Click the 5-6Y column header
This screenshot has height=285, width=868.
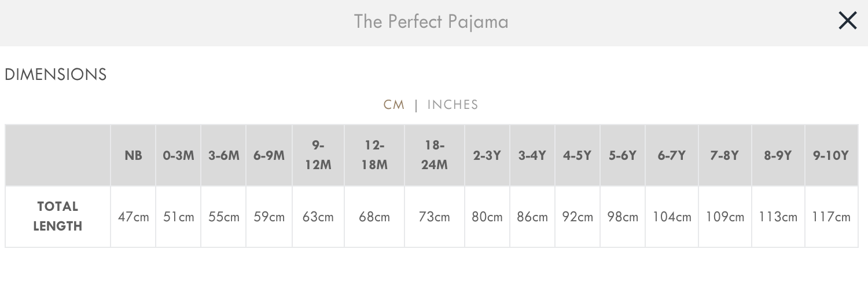(x=623, y=155)
